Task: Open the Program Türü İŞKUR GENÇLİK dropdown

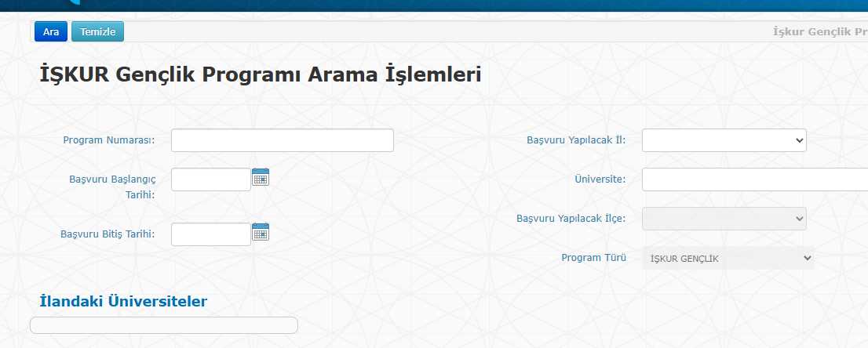Action: point(728,258)
